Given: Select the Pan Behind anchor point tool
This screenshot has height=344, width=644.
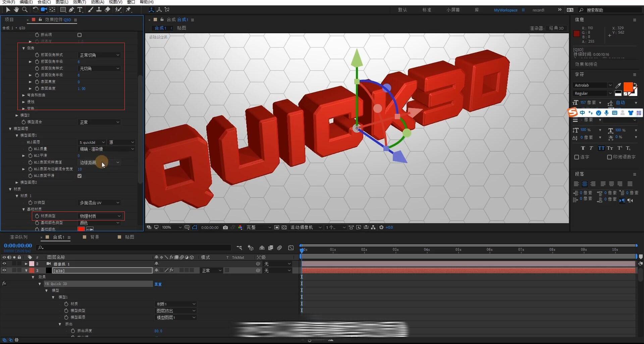Looking at the screenshot, I should click(53, 10).
